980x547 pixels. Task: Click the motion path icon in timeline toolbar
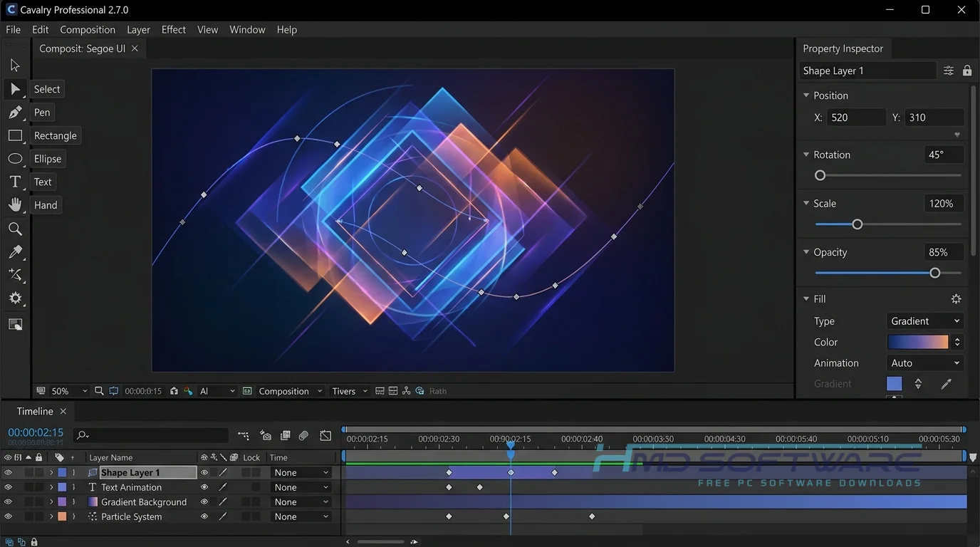[x=244, y=435]
